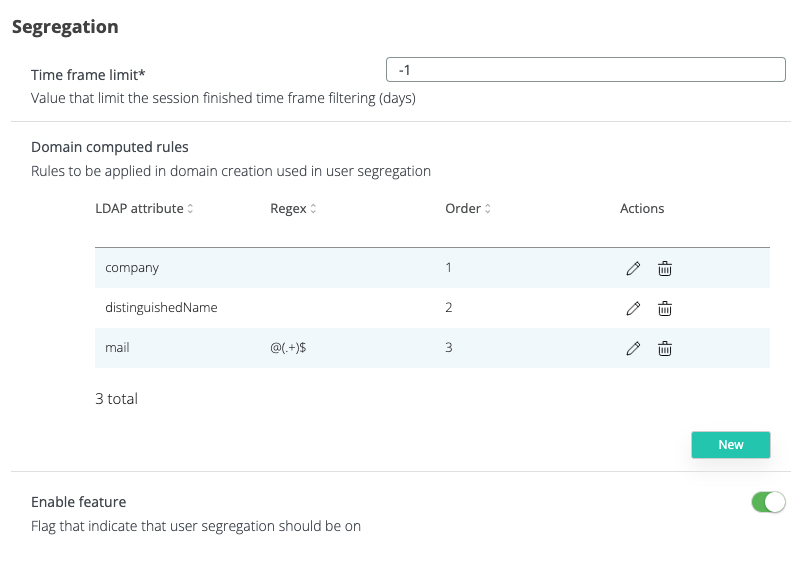Select the company row name cell
Viewport: 801px width, 562px height.
tap(132, 268)
